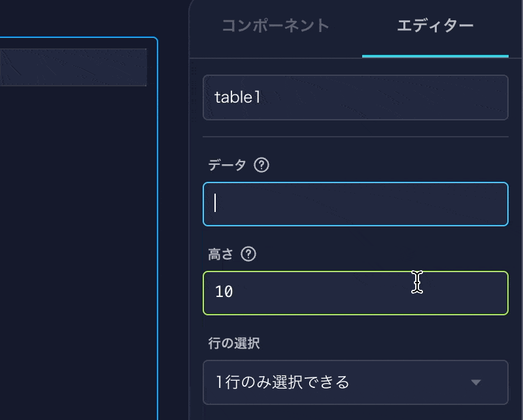Image resolution: width=523 pixels, height=420 pixels.
Task: Click the blank canvas gap beside the table
Action: tap(174, 229)
